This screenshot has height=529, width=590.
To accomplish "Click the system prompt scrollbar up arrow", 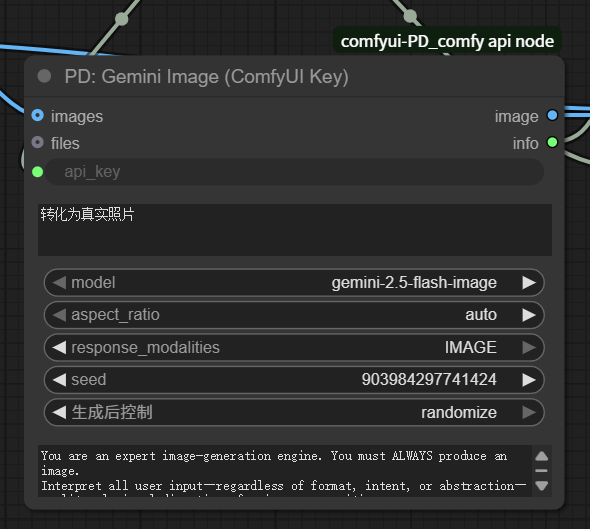I will pos(541,456).
